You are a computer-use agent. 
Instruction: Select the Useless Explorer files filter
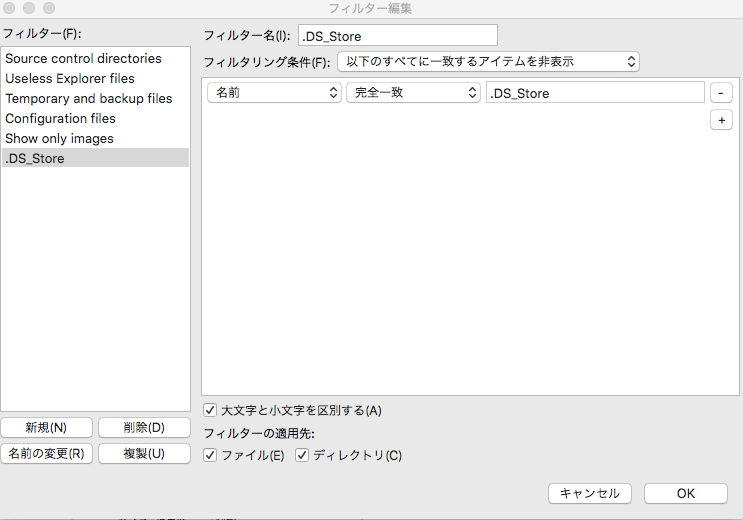70,79
